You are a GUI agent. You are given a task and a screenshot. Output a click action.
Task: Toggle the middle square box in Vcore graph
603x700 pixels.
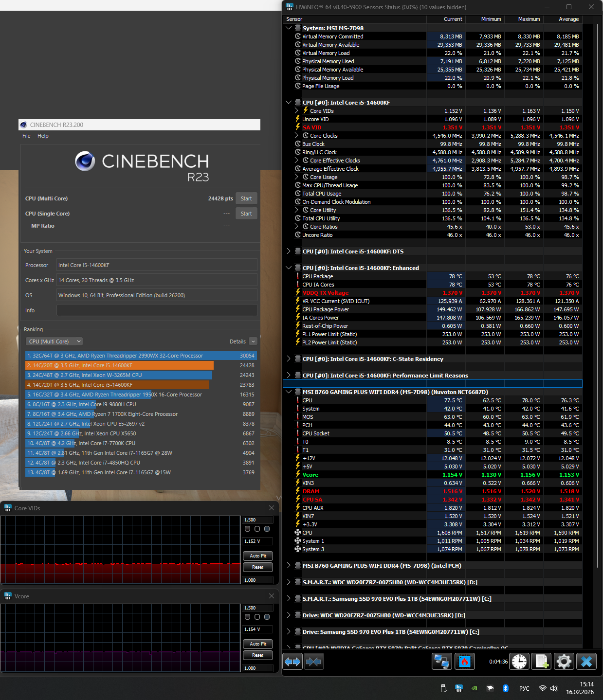[x=257, y=617]
